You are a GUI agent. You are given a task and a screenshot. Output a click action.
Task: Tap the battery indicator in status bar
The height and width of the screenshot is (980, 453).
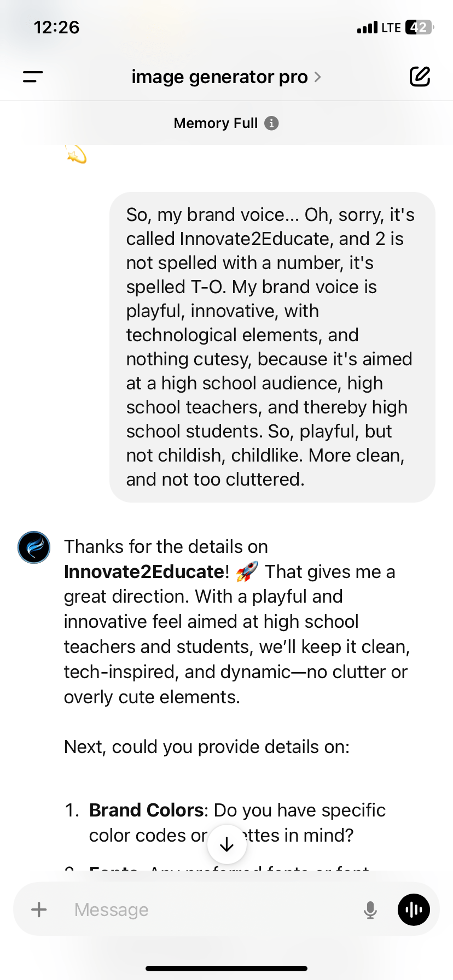(419, 27)
